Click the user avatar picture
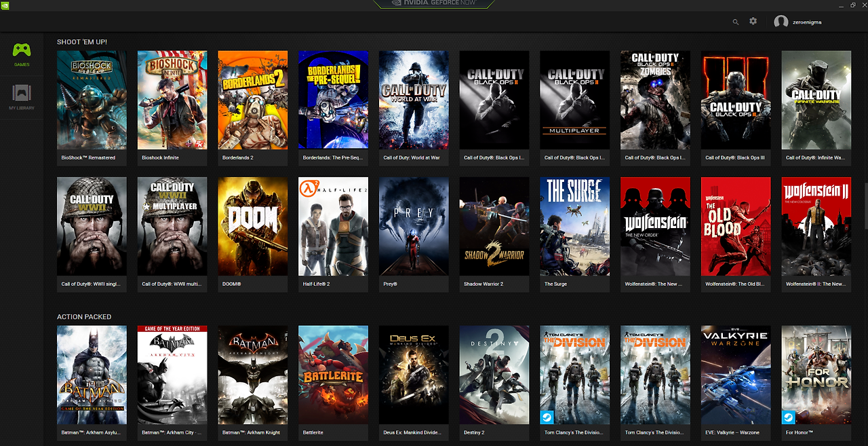868x446 pixels. 780,21
